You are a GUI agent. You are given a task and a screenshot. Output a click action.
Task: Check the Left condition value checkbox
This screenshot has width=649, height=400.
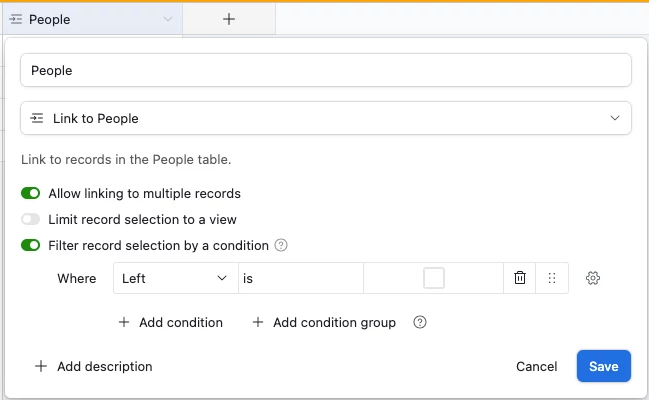tap(434, 278)
